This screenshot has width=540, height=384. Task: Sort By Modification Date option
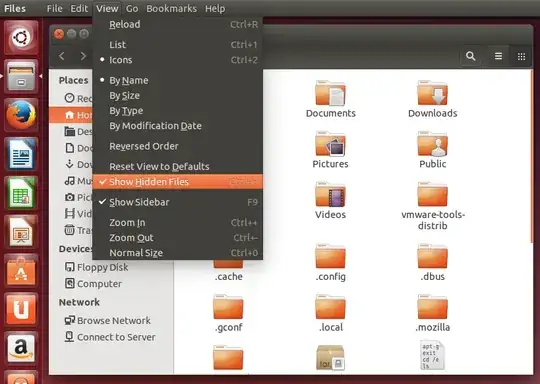pos(178,126)
